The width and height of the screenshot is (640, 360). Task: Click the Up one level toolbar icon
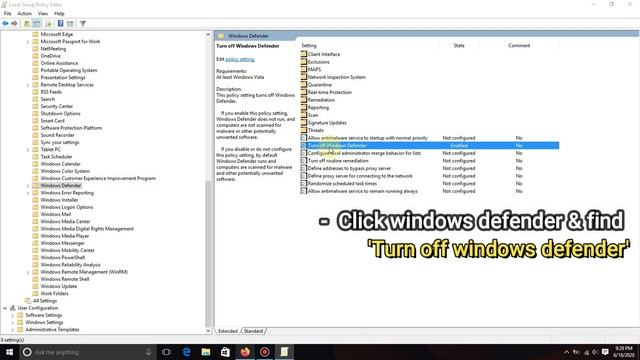tap(27, 24)
